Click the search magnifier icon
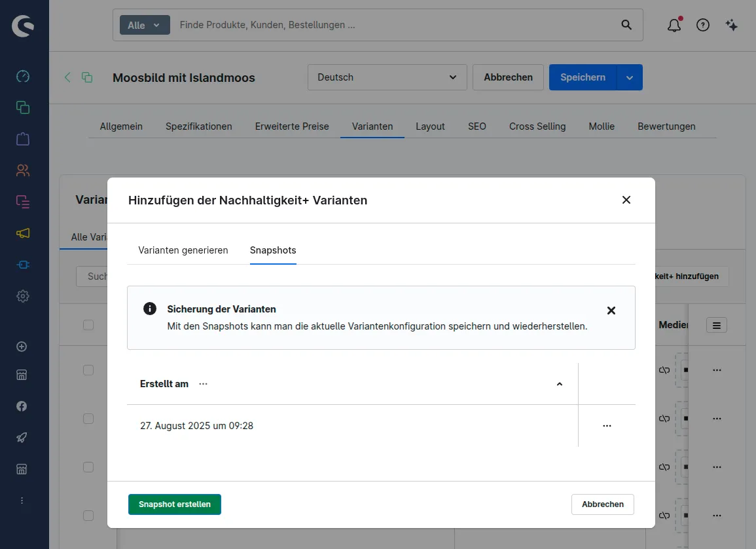The height and width of the screenshot is (549, 756). click(626, 25)
